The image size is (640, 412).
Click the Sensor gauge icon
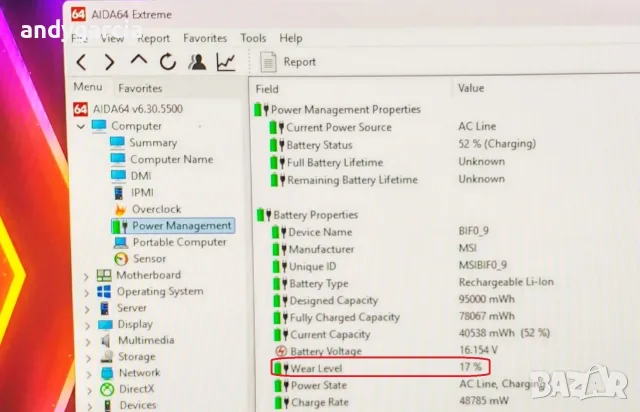click(x=121, y=259)
